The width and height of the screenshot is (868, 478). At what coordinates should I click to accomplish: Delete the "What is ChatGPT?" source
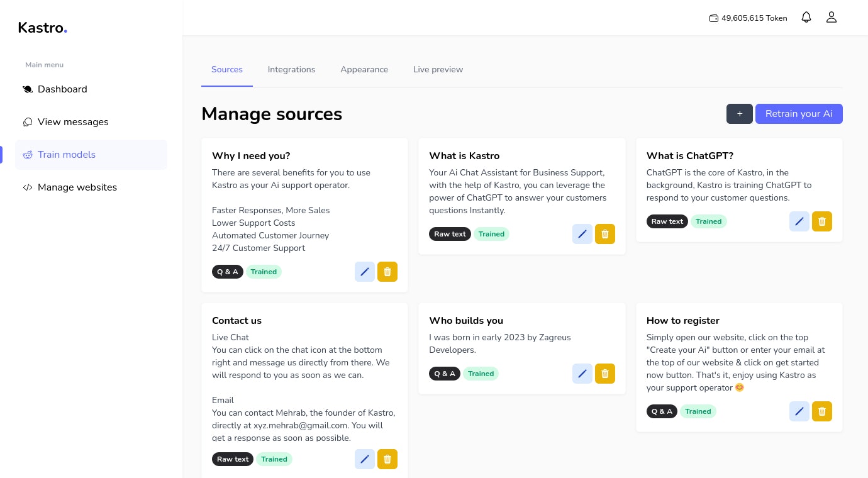pyautogui.click(x=822, y=221)
